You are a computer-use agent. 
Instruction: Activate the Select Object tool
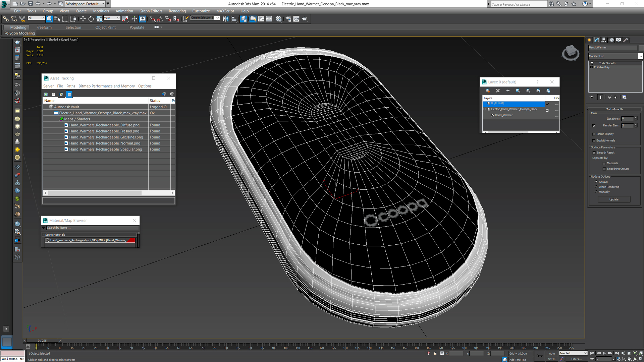49,19
